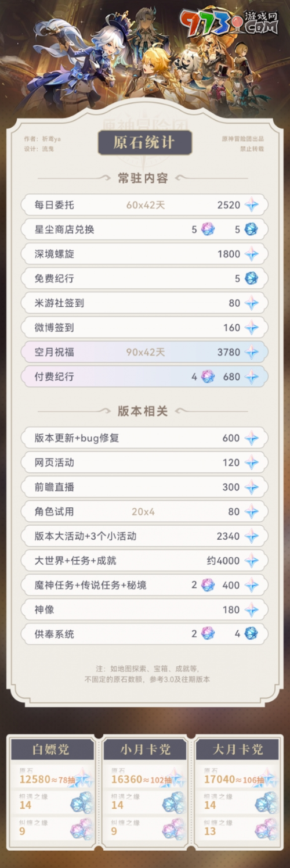This screenshot has width=290, height=868.
Task: Click the pink fate icon in 魔神任务 row
Action: (208, 585)
